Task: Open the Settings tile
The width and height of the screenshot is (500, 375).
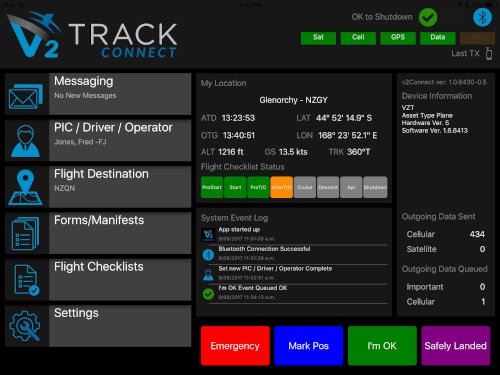Action: click(x=98, y=326)
